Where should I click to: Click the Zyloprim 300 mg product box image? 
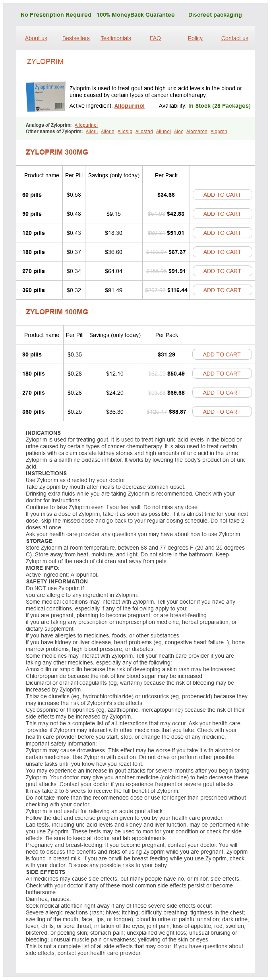(x=45, y=97)
